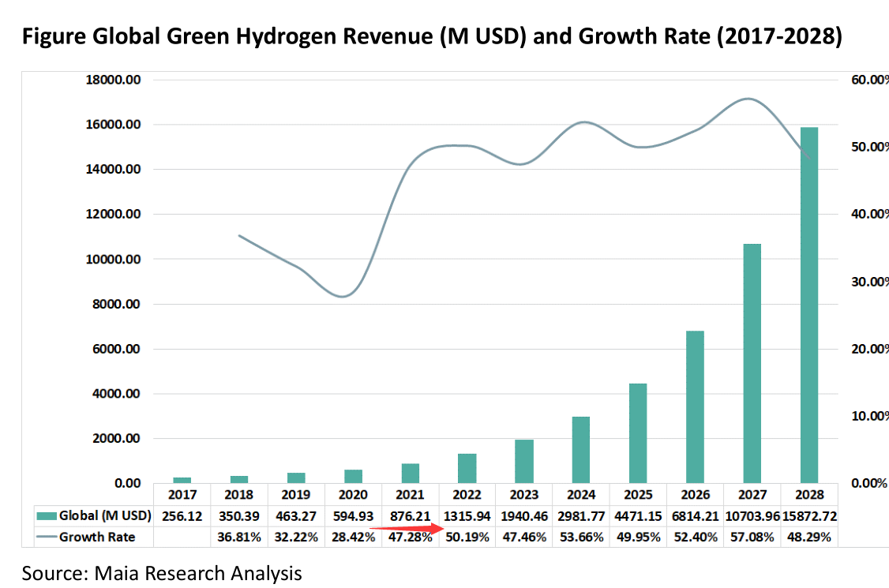Click the green Global (M USD) legend swatch
The width and height of the screenshot is (889, 588).
tap(48, 516)
